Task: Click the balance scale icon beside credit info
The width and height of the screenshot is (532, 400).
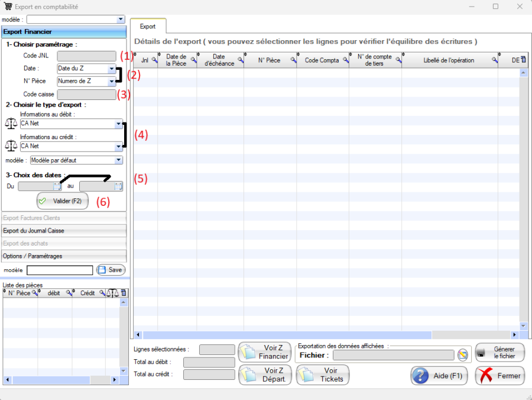Action: [11, 145]
